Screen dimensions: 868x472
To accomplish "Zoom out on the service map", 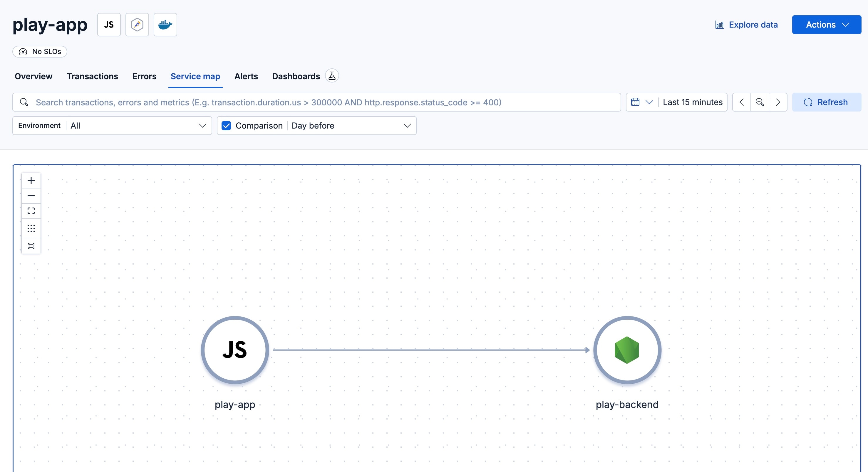I will [x=31, y=195].
